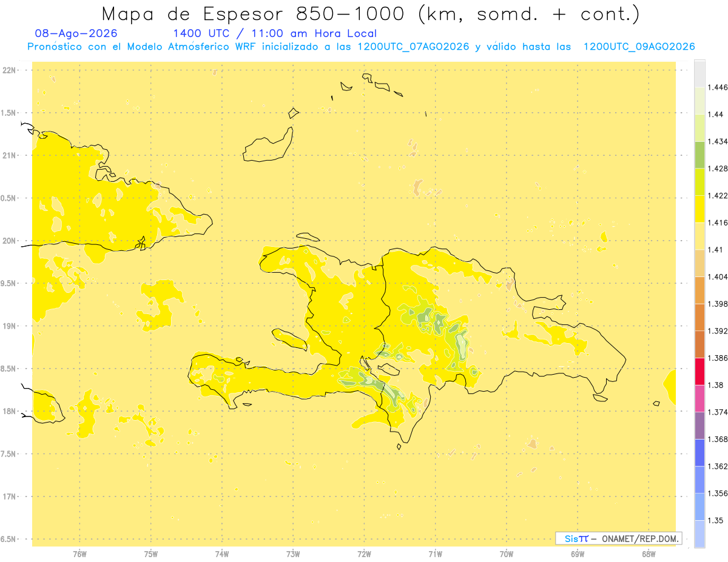Click the colorbar value '1.416'
The image size is (728, 562).
point(718,222)
